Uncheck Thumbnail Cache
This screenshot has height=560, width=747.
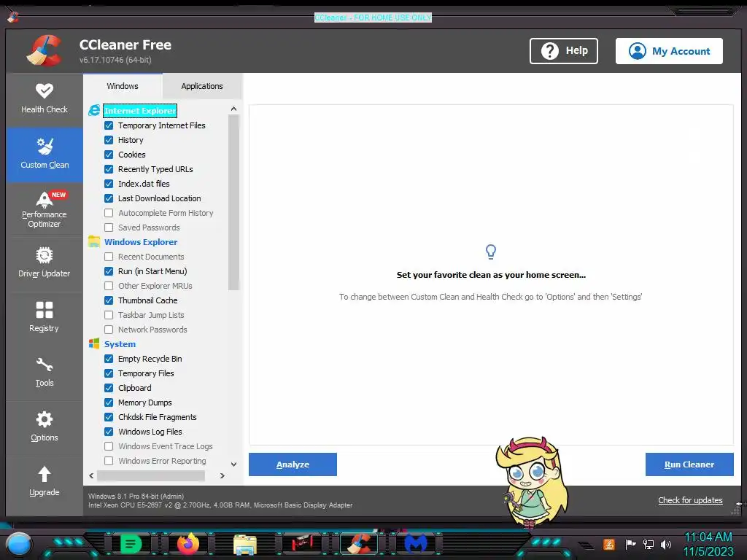[x=109, y=300]
